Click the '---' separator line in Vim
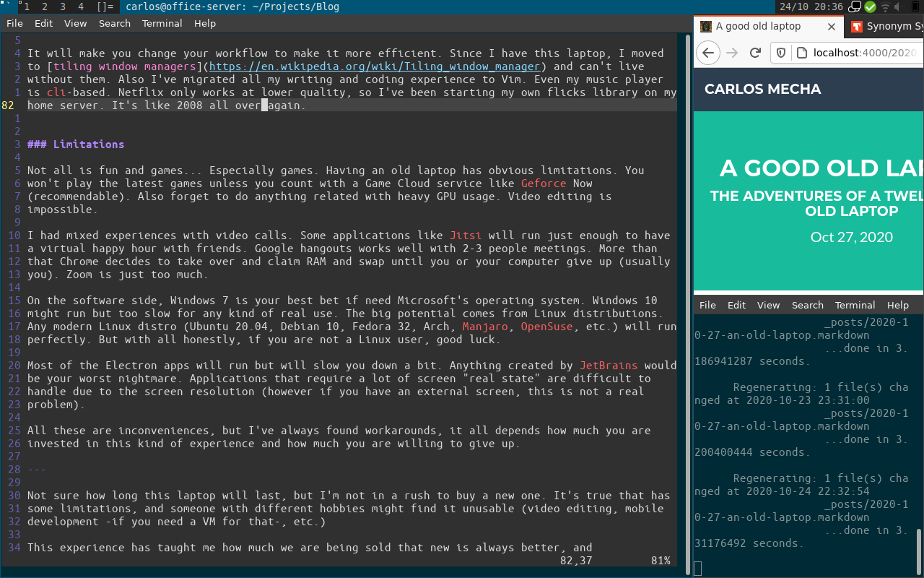 click(x=37, y=470)
